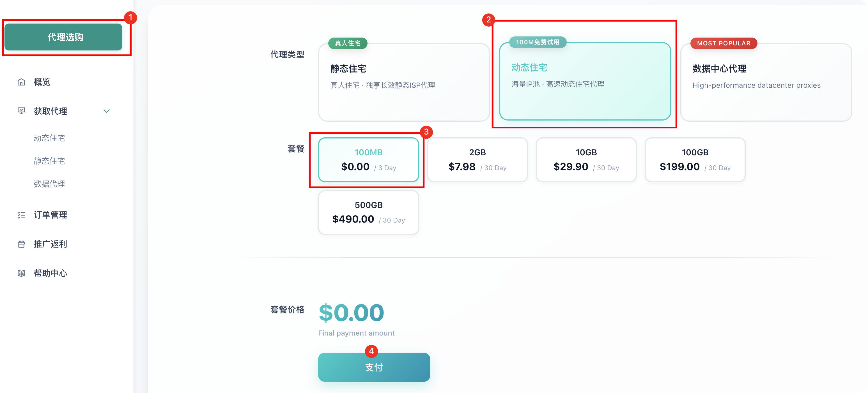Screen dimensions: 868x393
Task: Click the gift icon beside 推广返利
Action: point(21,244)
